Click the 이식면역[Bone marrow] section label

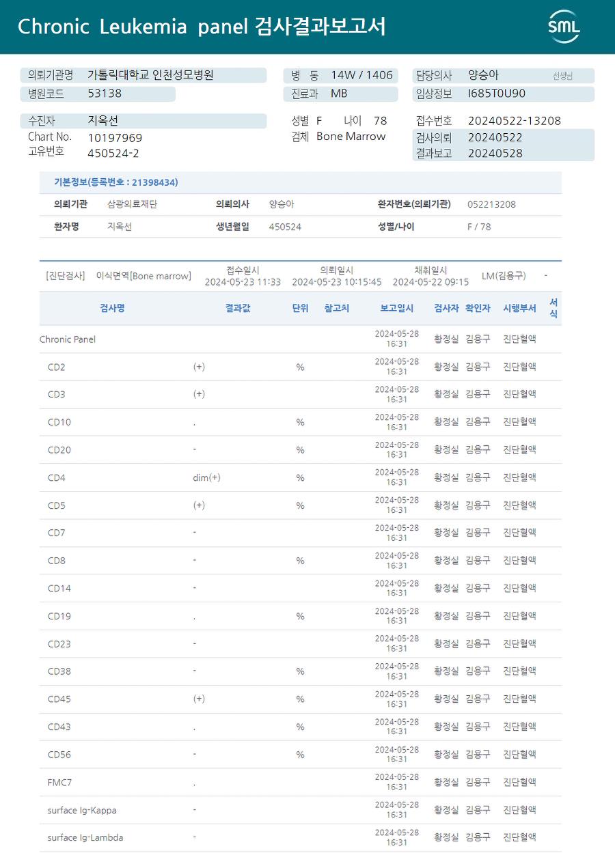(143, 276)
